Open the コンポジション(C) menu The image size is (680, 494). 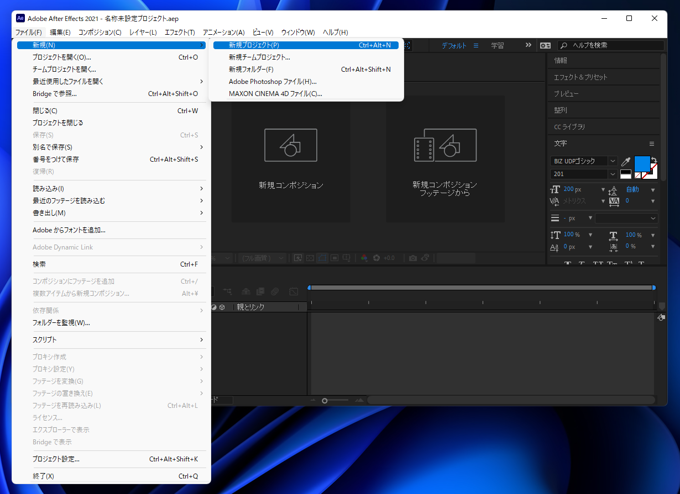(x=99, y=33)
